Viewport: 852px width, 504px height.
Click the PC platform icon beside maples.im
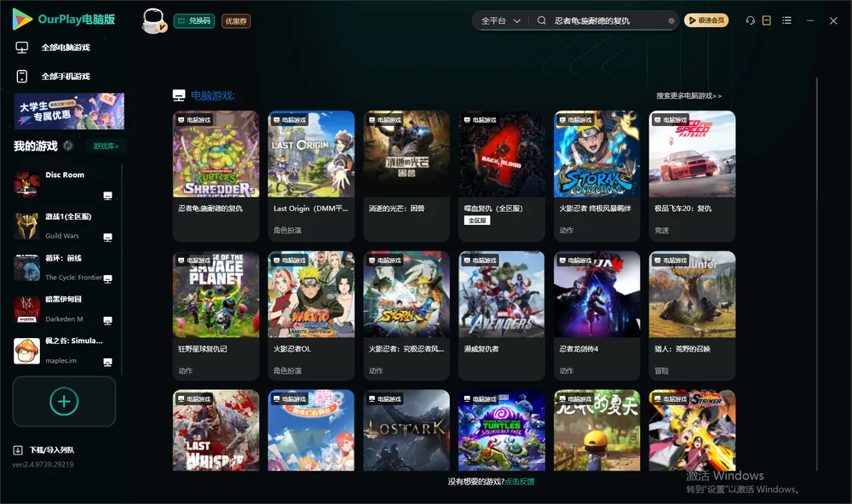click(x=107, y=363)
